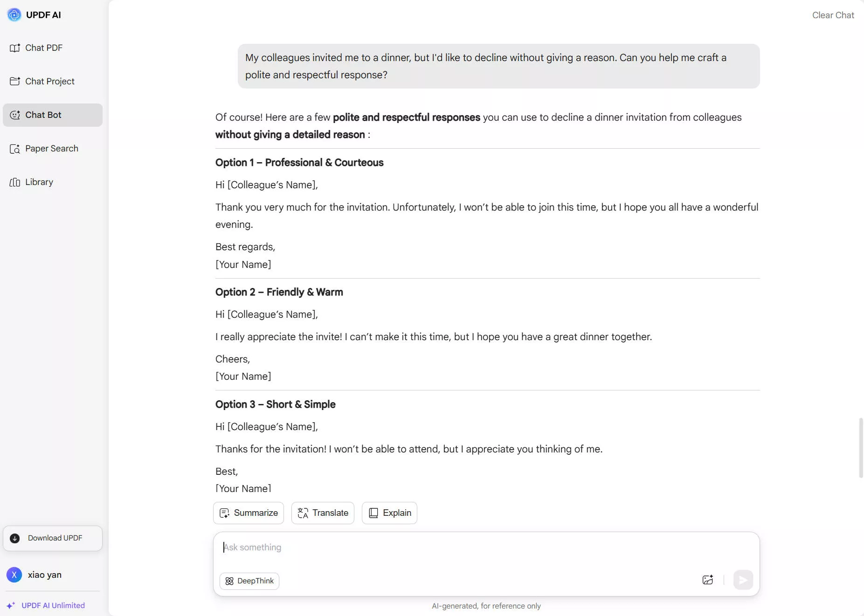The height and width of the screenshot is (616, 864).
Task: Click the UPDF AI logo icon
Action: click(x=14, y=15)
